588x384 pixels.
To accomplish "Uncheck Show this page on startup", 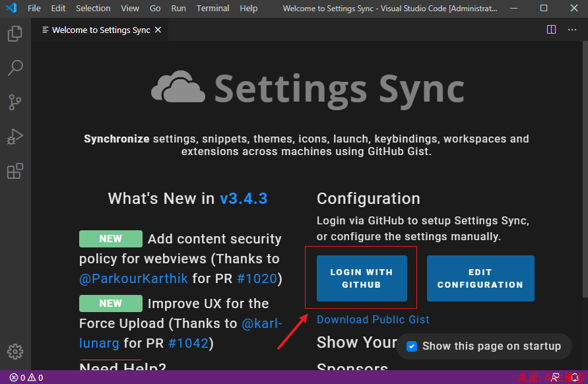I will [412, 346].
